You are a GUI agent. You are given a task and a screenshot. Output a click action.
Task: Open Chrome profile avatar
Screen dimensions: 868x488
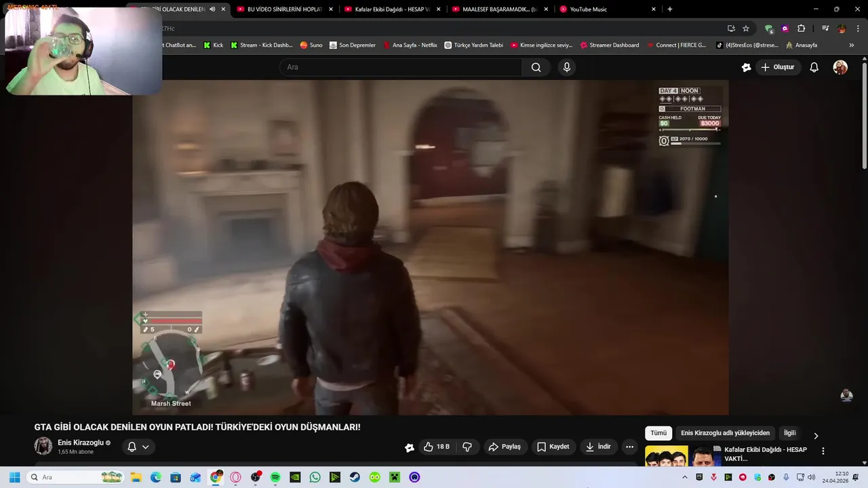pos(842,28)
